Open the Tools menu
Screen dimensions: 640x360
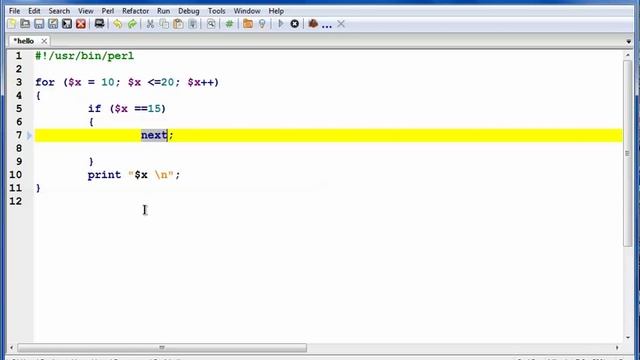pyautogui.click(x=217, y=11)
